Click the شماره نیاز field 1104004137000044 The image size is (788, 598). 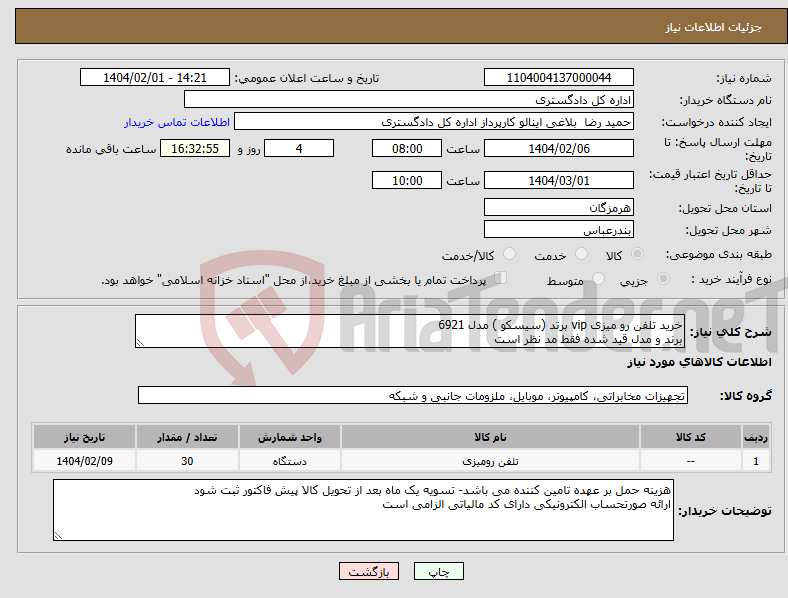[x=558, y=77]
